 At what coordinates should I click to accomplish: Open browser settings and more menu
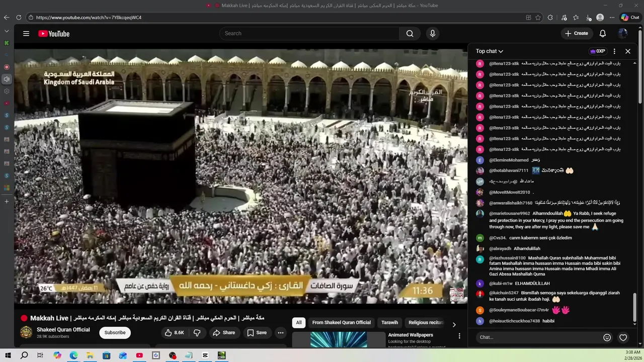[612, 17]
